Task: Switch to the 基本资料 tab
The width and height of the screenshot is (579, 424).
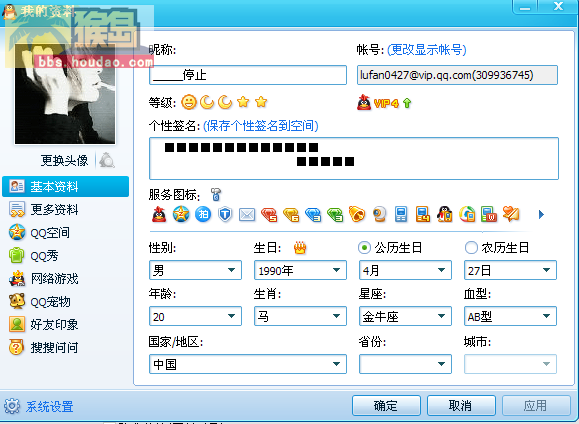Action: click(x=65, y=187)
